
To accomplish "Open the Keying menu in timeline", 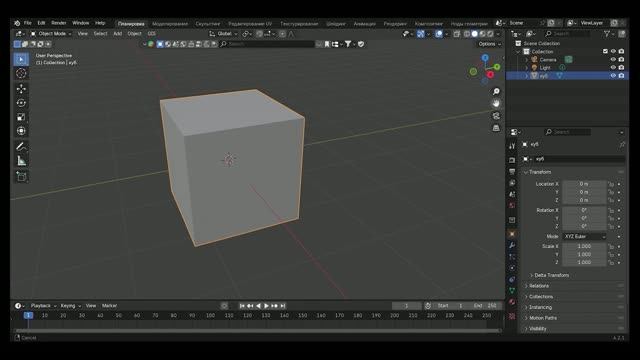I will [x=70, y=306].
